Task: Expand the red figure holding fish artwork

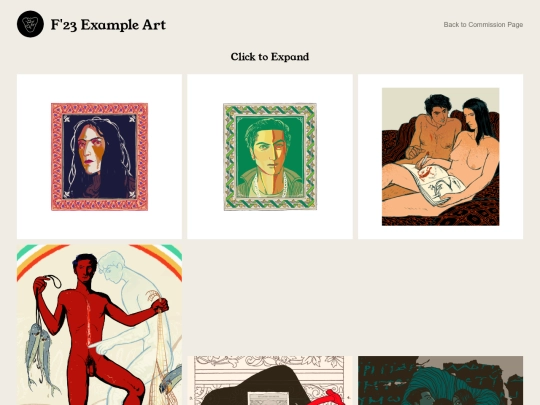Action: [x=100, y=325]
